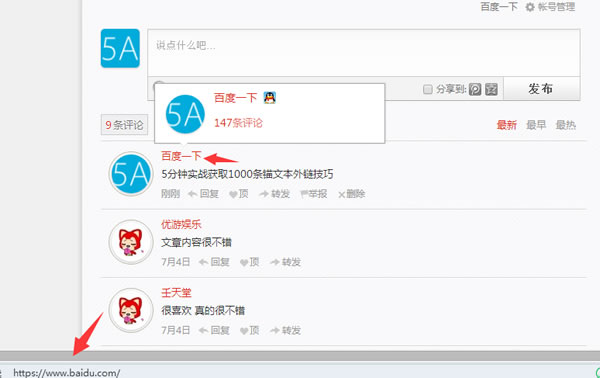The image size is (600, 378).
Task: Sort comments by 最热
Action: coord(566,125)
